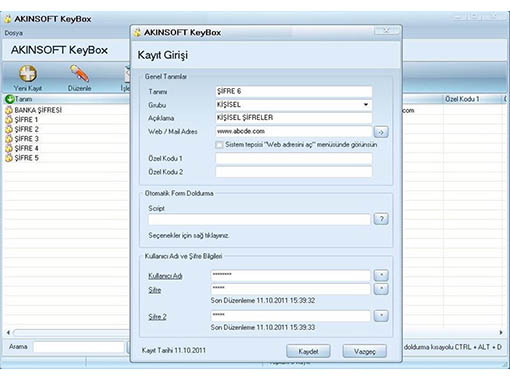The height and width of the screenshot is (380, 510).
Task: Click the key icon of ŞİFRE 1 row
Action: pos(9,120)
